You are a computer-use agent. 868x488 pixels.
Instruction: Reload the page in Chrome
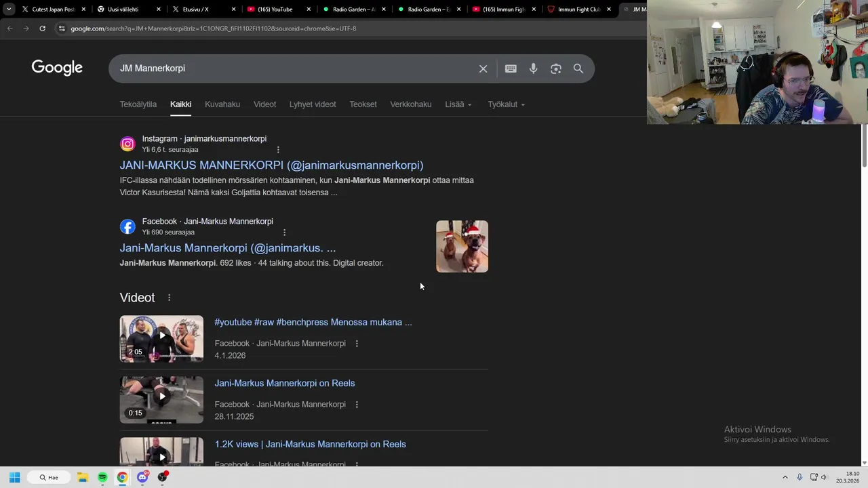42,28
